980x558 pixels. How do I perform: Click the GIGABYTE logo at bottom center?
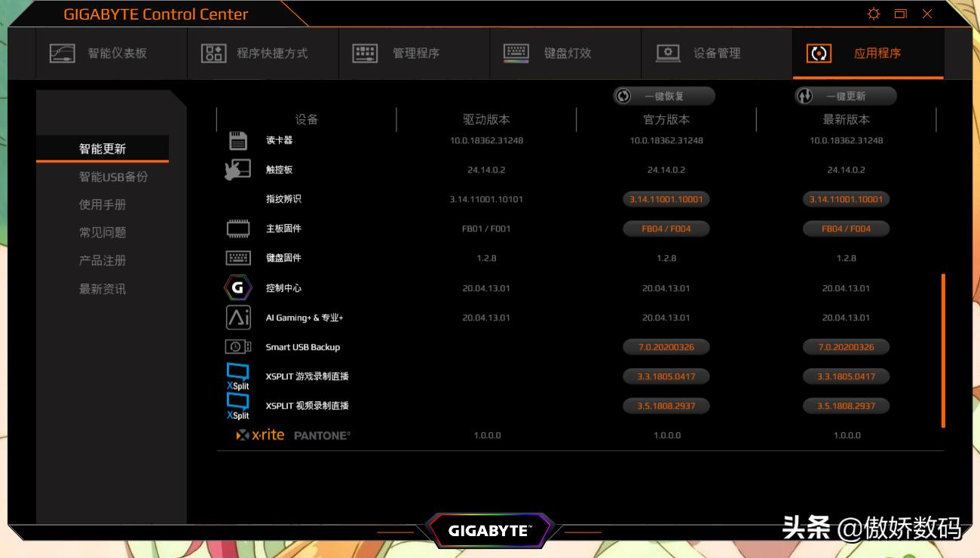point(490,531)
